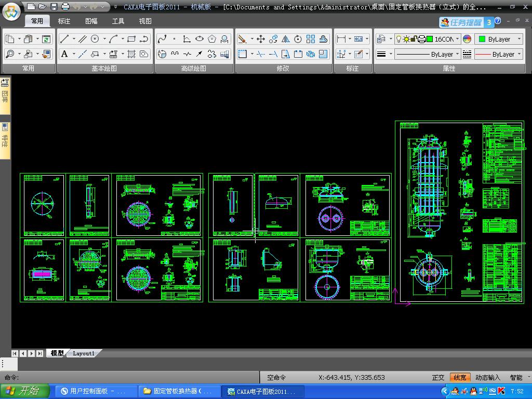Open the Layout1 sheet tab

point(84,353)
